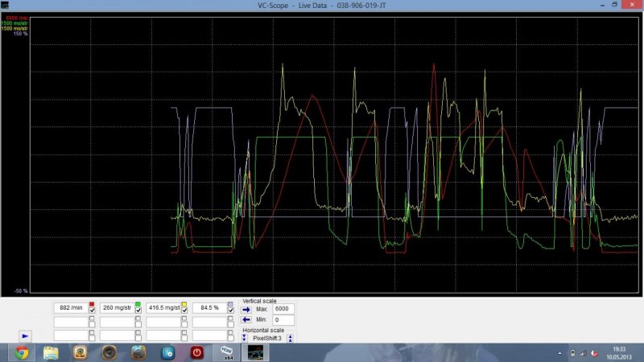Image resolution: width=644 pixels, height=362 pixels.
Task: Select the 882 /min value field
Action: tap(70, 308)
